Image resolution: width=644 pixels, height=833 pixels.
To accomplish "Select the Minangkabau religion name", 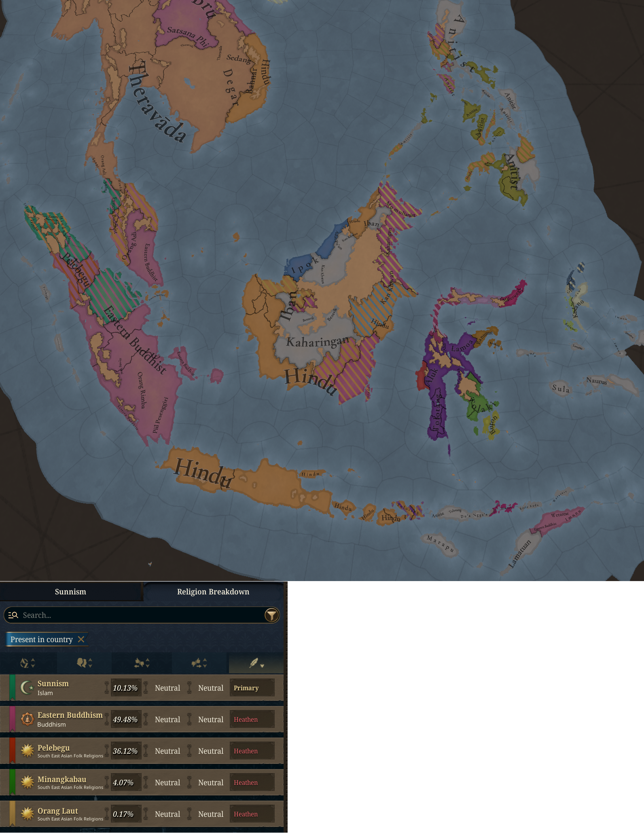I will point(62,779).
